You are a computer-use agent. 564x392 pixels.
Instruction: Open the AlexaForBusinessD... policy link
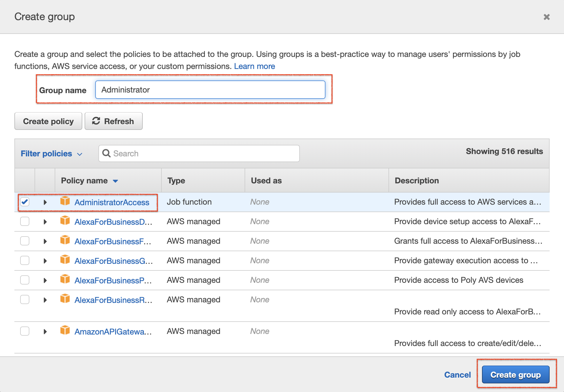click(x=113, y=222)
